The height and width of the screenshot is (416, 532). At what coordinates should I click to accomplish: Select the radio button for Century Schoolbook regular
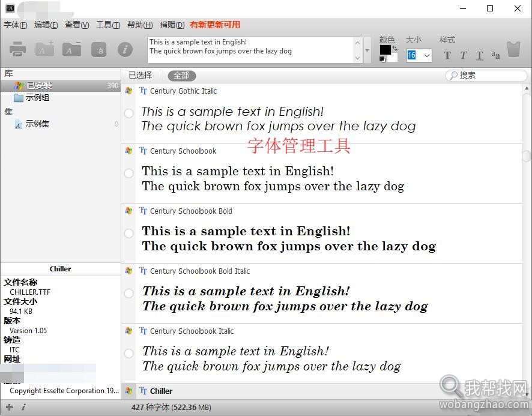[128, 173]
